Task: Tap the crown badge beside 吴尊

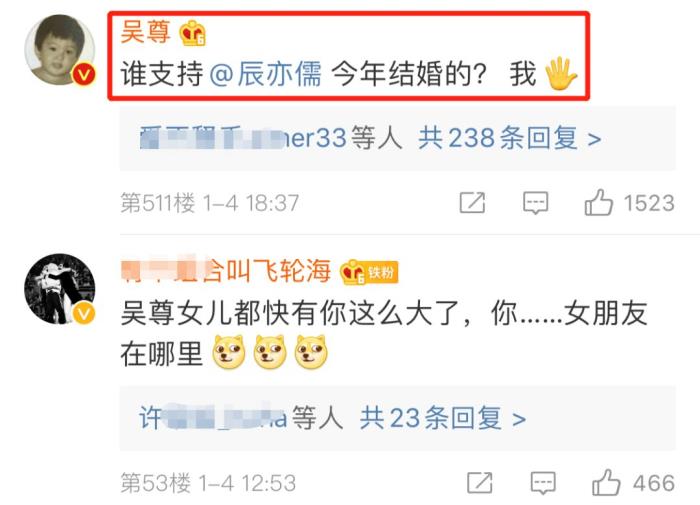Action: pyautogui.click(x=192, y=33)
